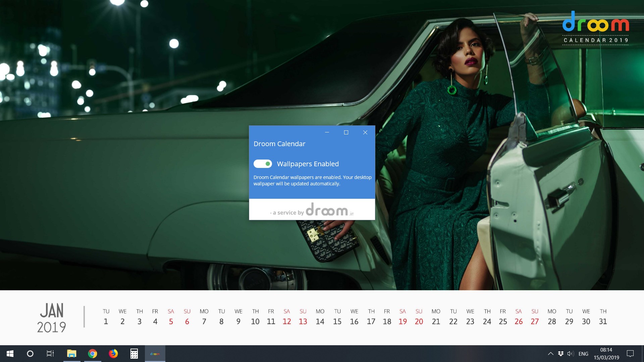This screenshot has width=644, height=362.
Task: Maximize the Droom Calendar window
Action: coord(346,132)
